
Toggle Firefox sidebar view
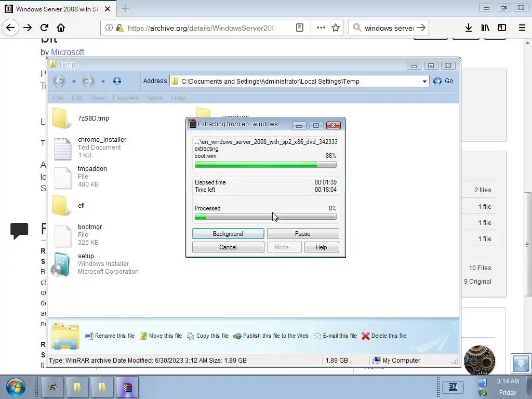pos(502,28)
